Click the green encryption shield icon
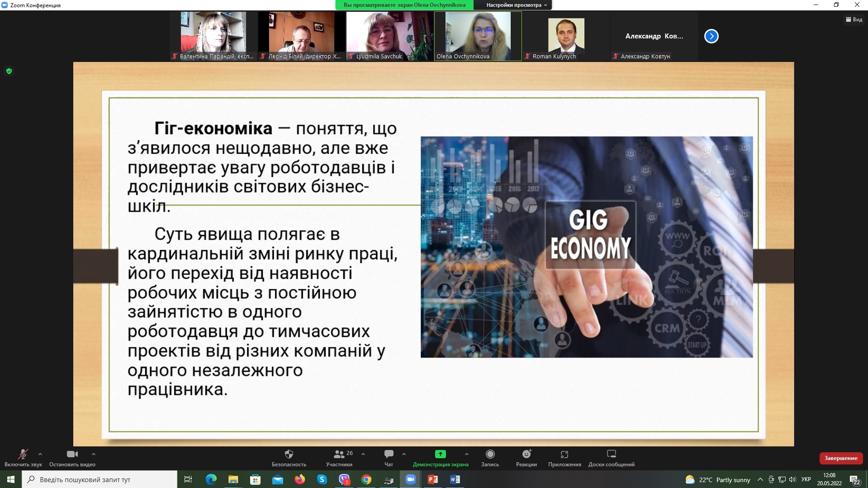The height and width of the screenshot is (488, 868). [x=9, y=71]
